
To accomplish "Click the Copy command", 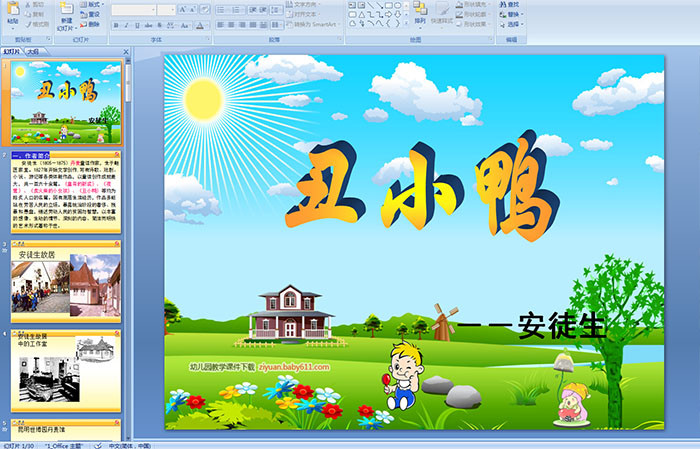I will point(35,14).
